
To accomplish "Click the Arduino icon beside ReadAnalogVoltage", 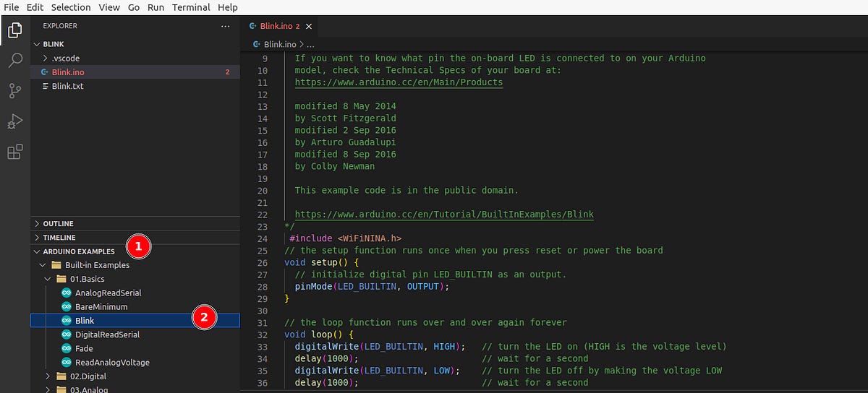I will pos(67,362).
